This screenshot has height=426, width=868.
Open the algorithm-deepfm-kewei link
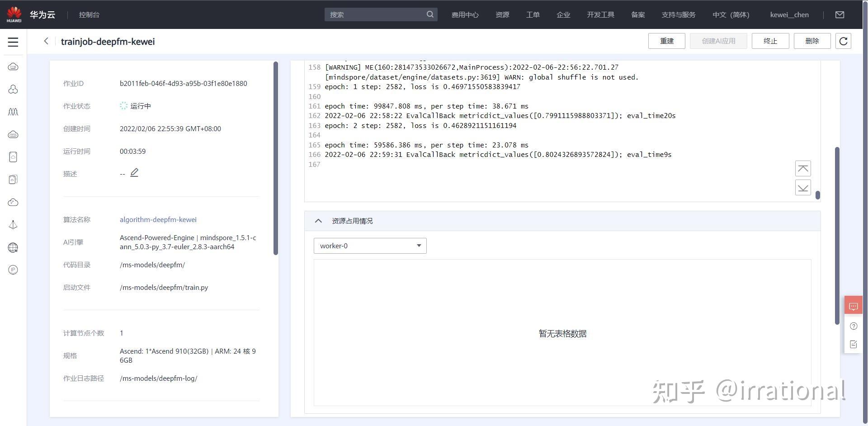(158, 219)
